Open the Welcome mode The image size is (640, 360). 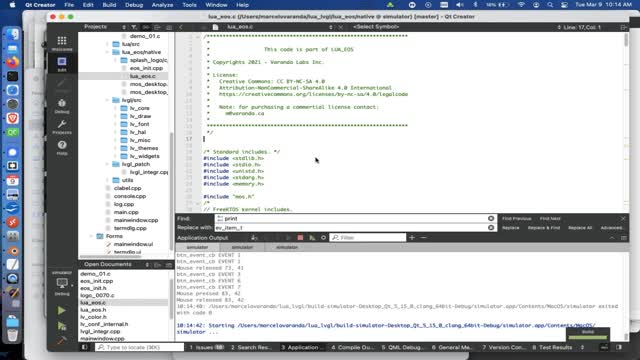(62, 43)
